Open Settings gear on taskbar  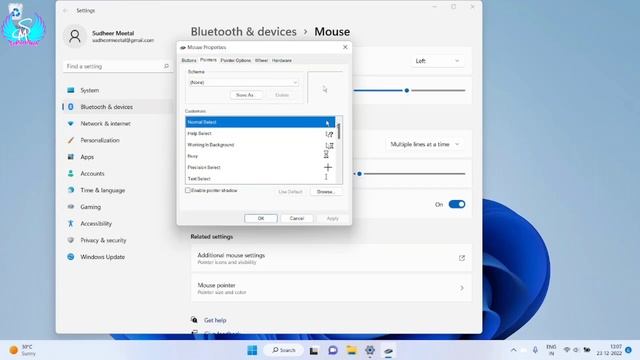click(370, 350)
